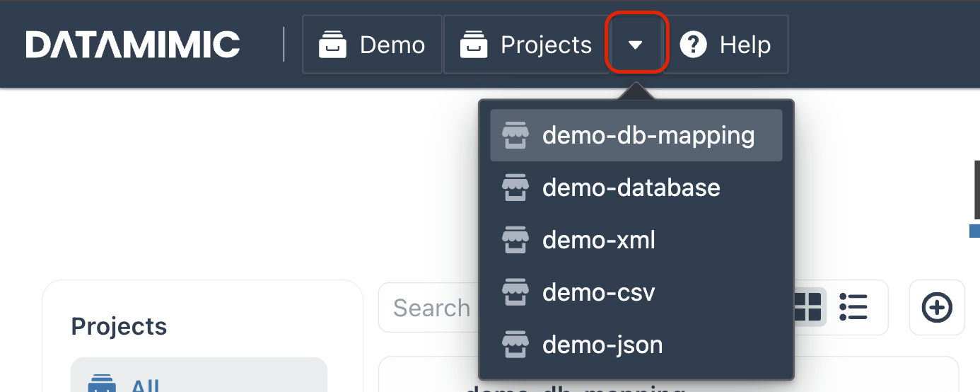This screenshot has height=392, width=980.
Task: Click the archive icon in Projects button
Action: click(473, 45)
